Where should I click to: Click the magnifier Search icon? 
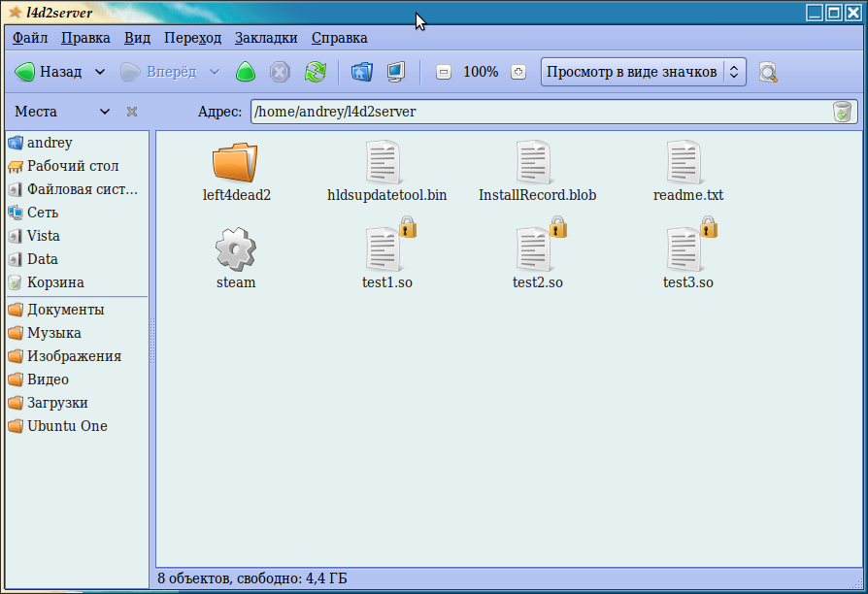(x=768, y=72)
